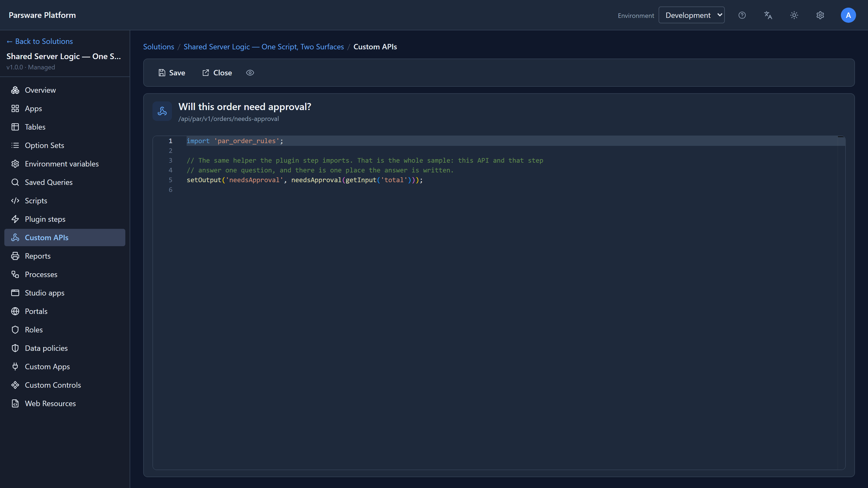Click the Custom Apps plug icon

[x=15, y=367]
